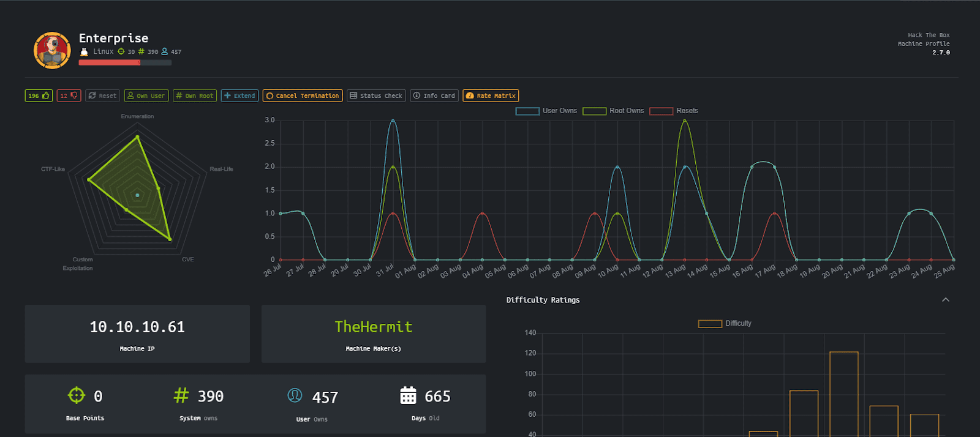980x437 pixels.
Task: Click the Extend button
Action: 239,95
